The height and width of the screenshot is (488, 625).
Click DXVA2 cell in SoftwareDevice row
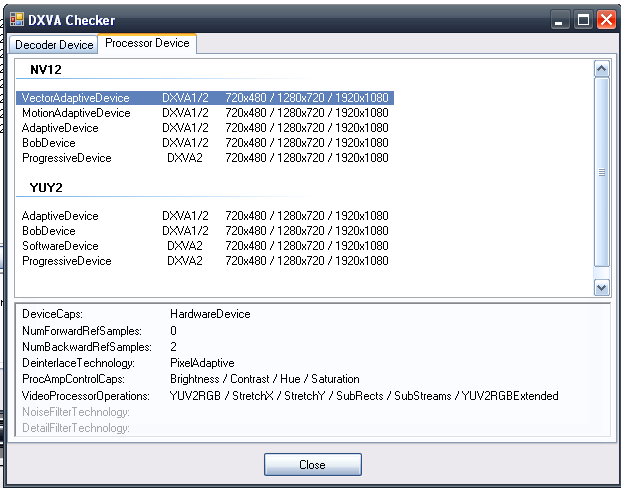pyautogui.click(x=185, y=246)
